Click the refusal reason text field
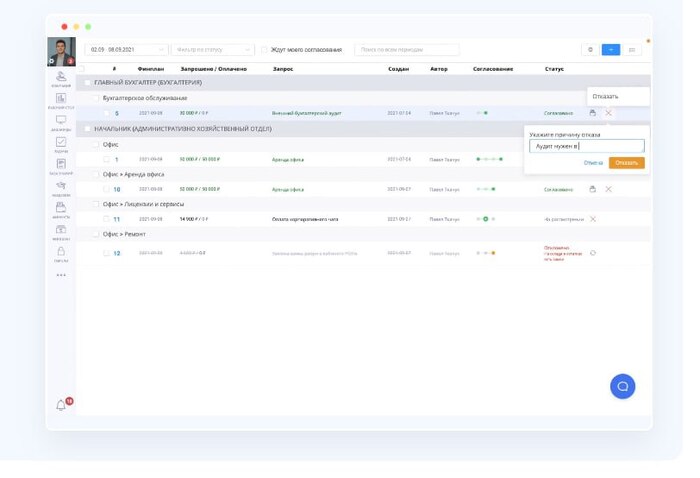The image size is (700, 478). click(586, 146)
